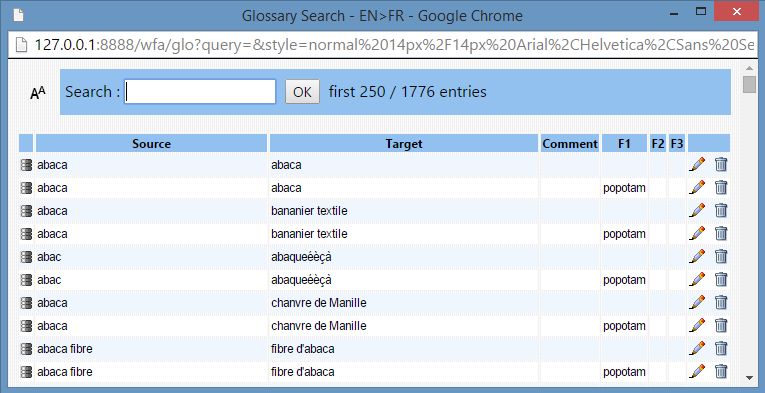Delete the fibre d'abaca entry tagged popotam
Image resolution: width=765 pixels, height=393 pixels.
tap(721, 371)
